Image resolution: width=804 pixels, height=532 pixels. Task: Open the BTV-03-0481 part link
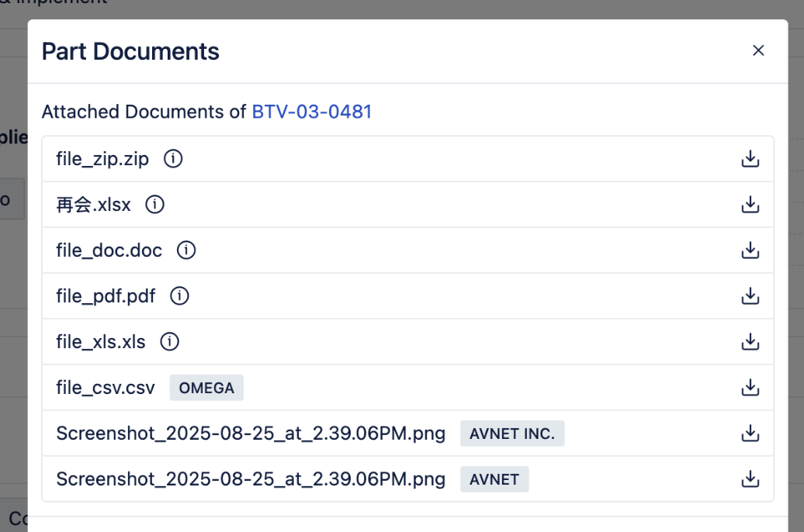pos(312,112)
